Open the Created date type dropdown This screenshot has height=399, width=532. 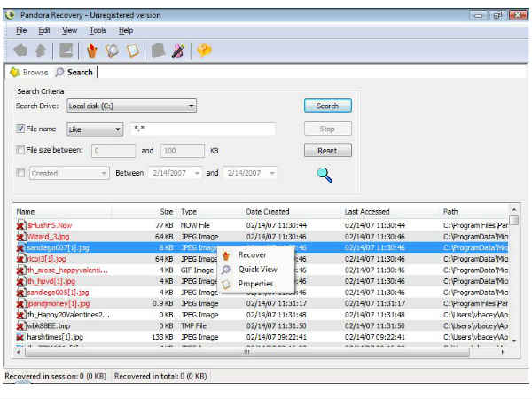(69, 174)
